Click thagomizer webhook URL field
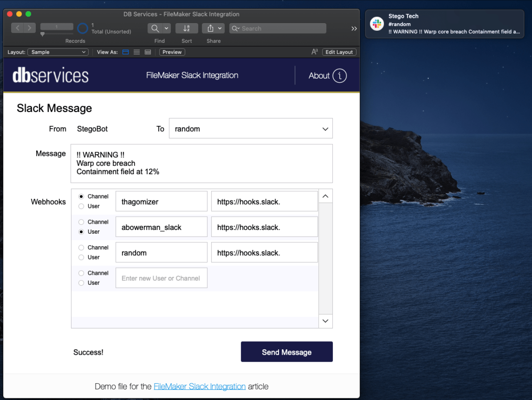Screen dimensions: 532x400 point(264,201)
